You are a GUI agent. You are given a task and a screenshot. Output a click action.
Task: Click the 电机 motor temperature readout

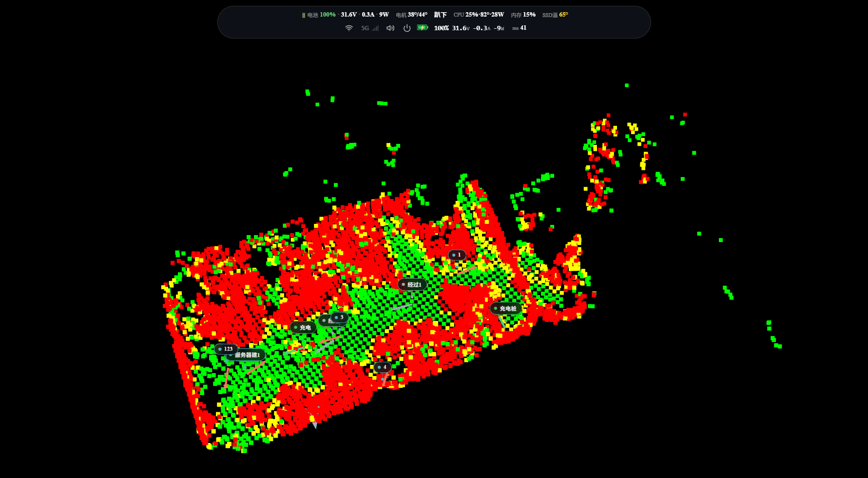[412, 15]
